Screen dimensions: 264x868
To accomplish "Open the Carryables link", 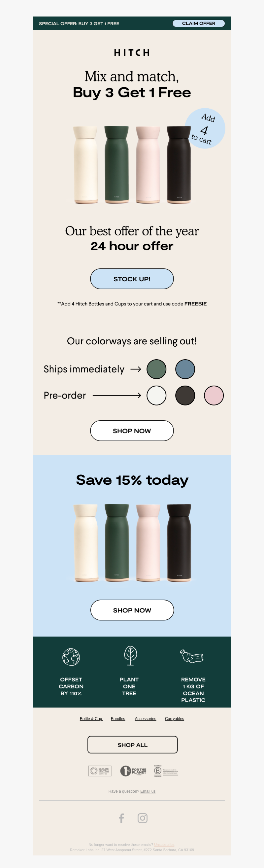I will 175,719.
